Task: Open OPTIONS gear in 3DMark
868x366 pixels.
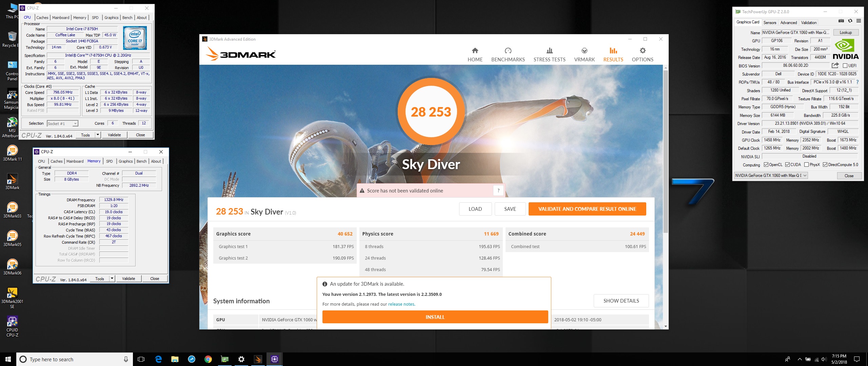Action: pyautogui.click(x=643, y=55)
